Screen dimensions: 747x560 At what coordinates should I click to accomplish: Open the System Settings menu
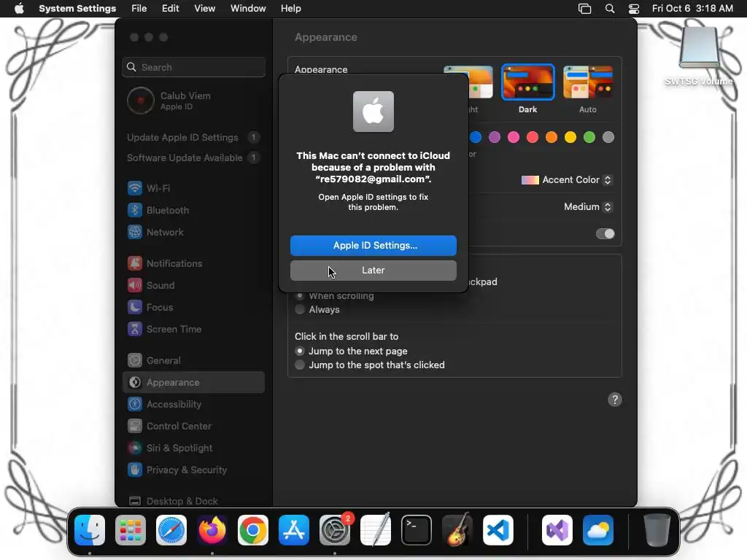(77, 9)
